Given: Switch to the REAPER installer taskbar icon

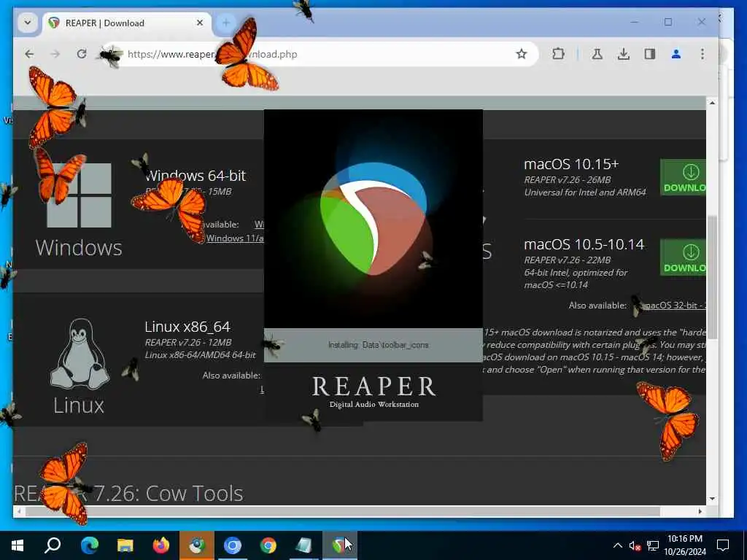Looking at the screenshot, I should click(x=340, y=545).
